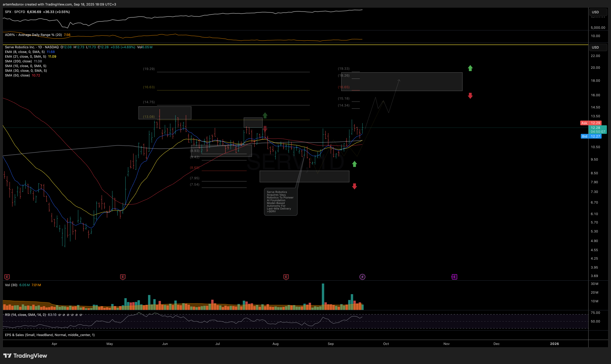
Task: Click the Sep label on time axis
Action: [331, 344]
